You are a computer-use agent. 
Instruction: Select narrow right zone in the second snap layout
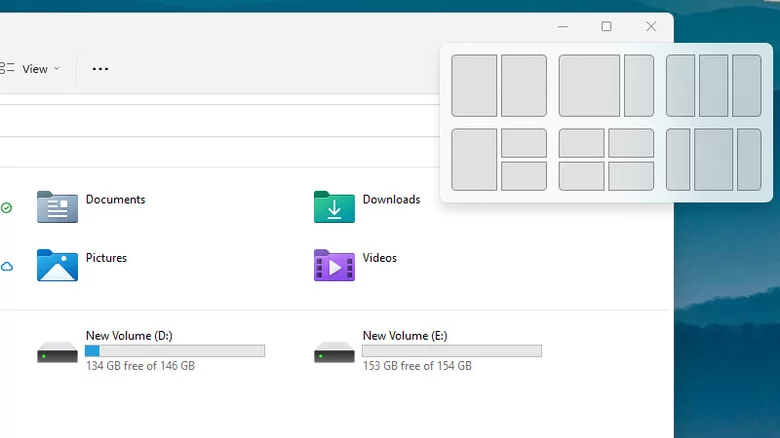[639, 86]
